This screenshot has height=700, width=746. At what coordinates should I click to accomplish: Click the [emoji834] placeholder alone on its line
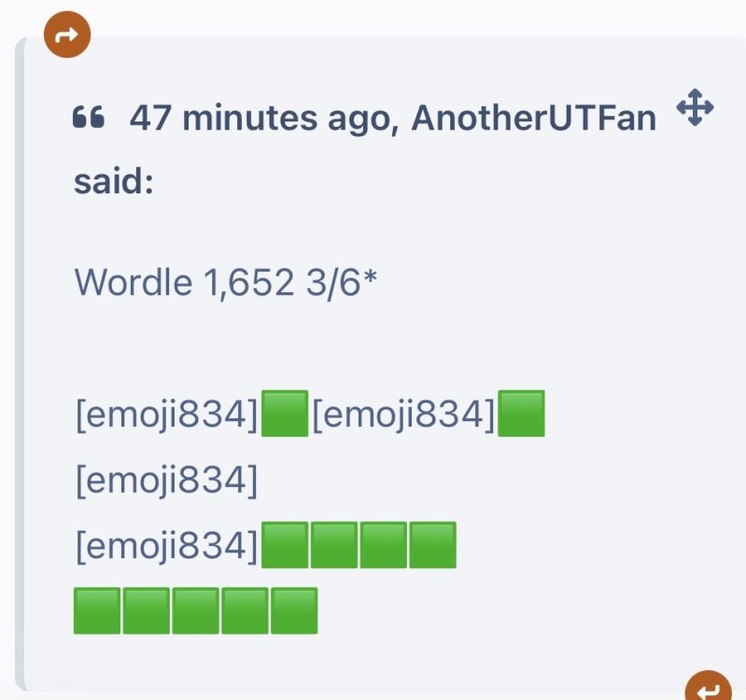pos(166,481)
